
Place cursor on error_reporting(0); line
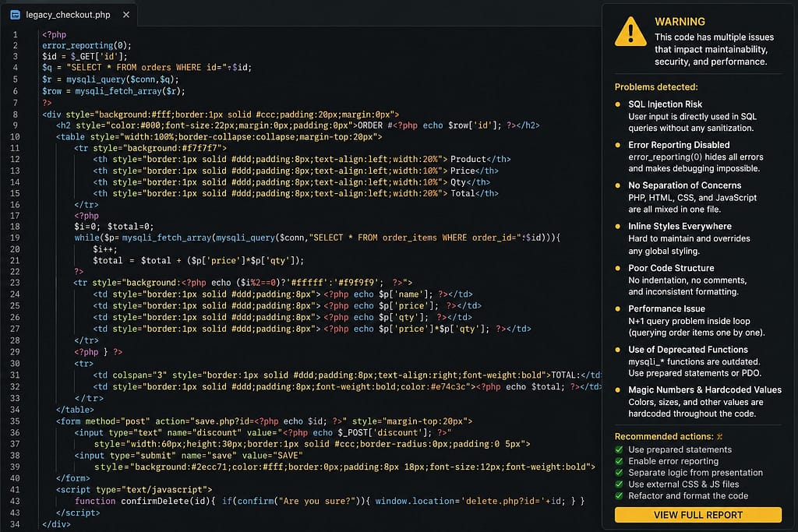click(x=87, y=45)
